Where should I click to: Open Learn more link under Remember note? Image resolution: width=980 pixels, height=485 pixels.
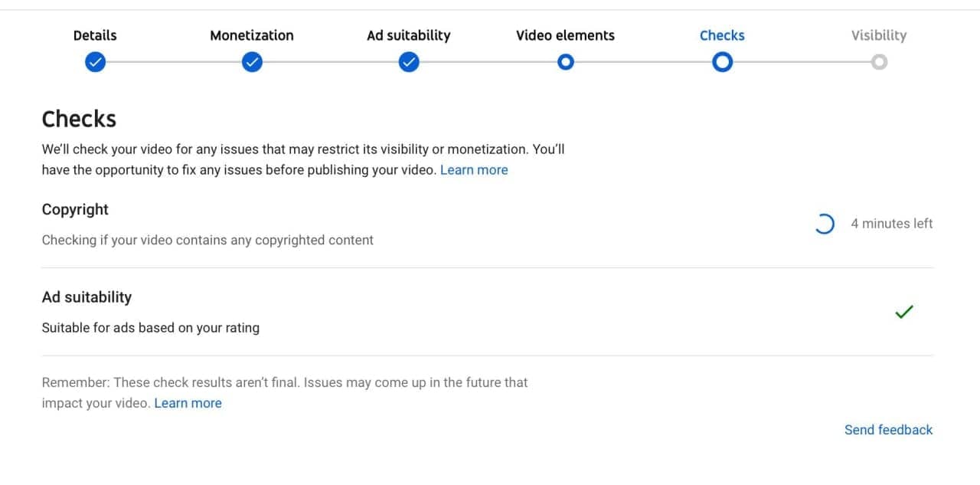188,403
